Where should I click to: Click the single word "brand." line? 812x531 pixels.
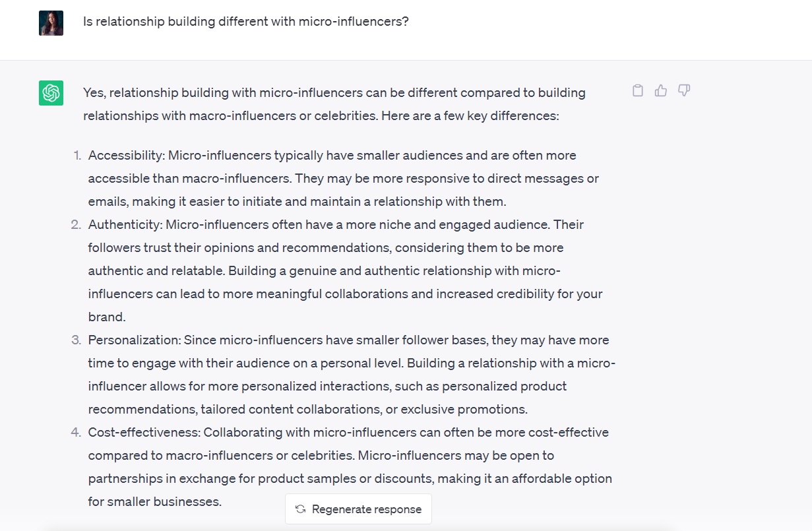[x=107, y=317]
